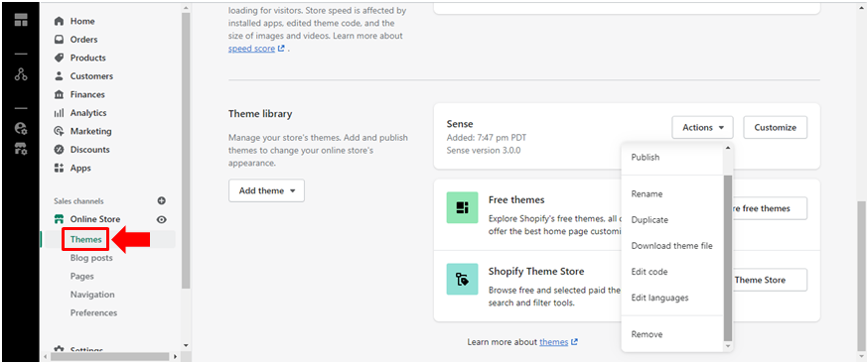Select Edit code menu entry

pos(650,272)
